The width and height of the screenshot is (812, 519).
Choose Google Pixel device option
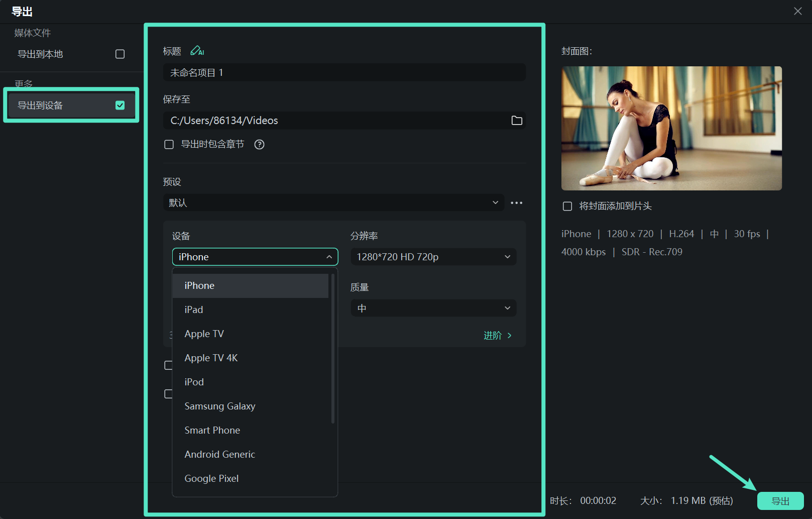[251, 479]
